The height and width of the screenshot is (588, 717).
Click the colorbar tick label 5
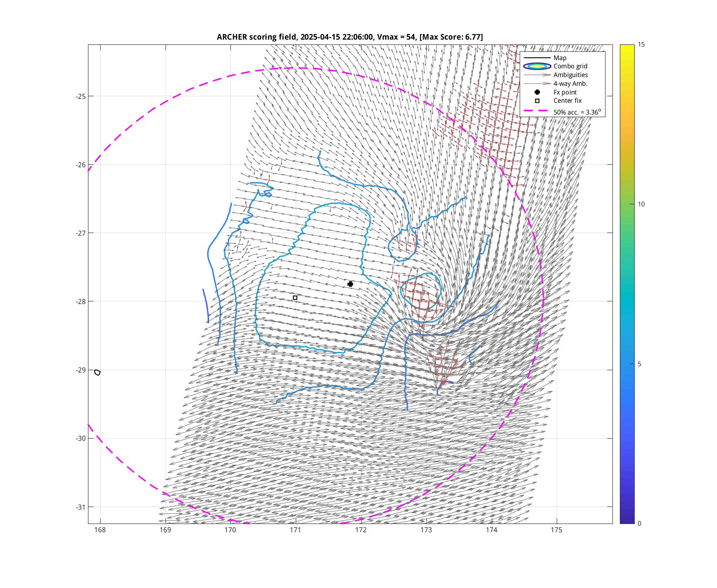tap(639, 364)
